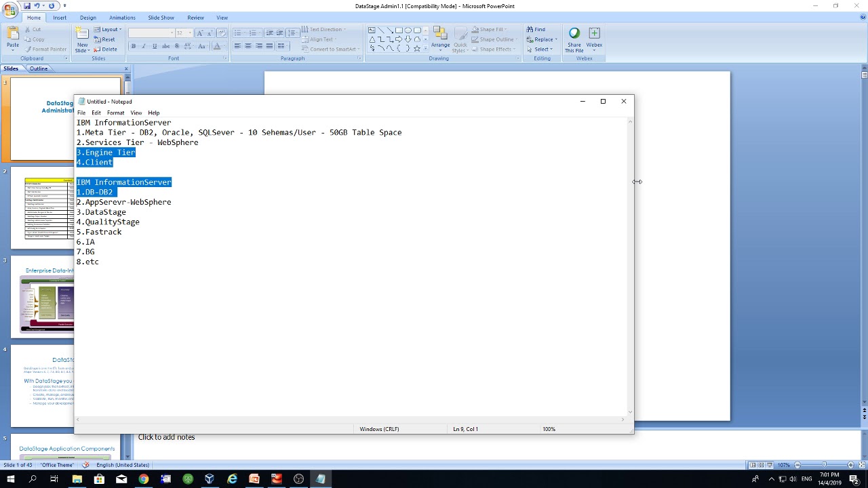Click the taskbar Search icon
Screen dimensions: 868x488
[x=32, y=479]
